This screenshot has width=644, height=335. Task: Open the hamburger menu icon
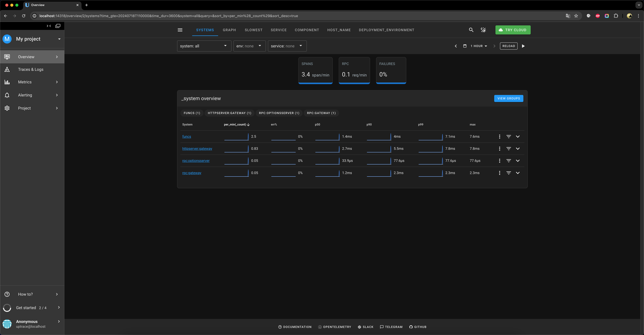(x=180, y=30)
